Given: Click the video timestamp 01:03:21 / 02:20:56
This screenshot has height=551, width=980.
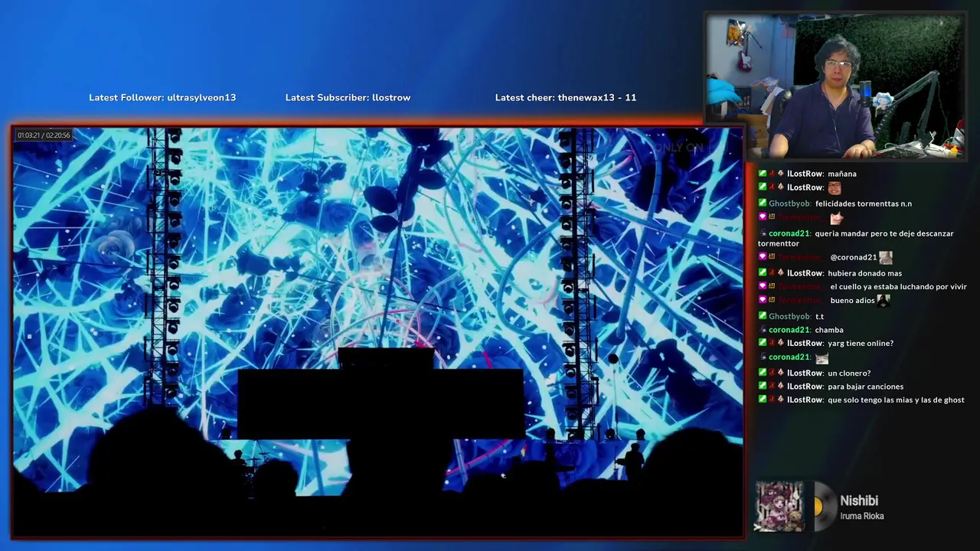Looking at the screenshot, I should coord(44,135).
